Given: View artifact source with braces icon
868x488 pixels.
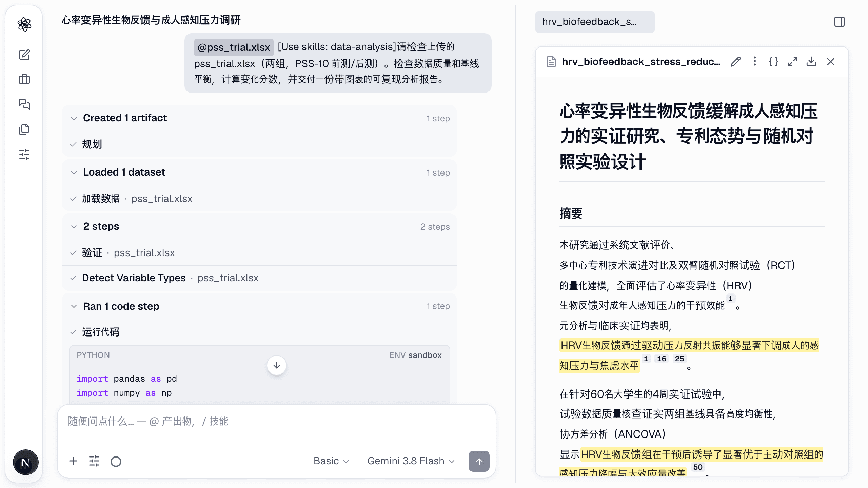Looking at the screenshot, I should 773,62.
